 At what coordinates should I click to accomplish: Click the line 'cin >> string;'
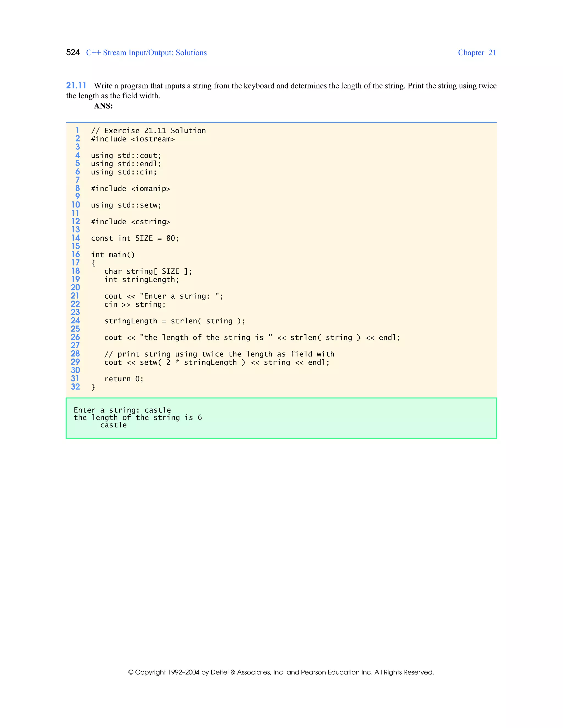(135, 304)
